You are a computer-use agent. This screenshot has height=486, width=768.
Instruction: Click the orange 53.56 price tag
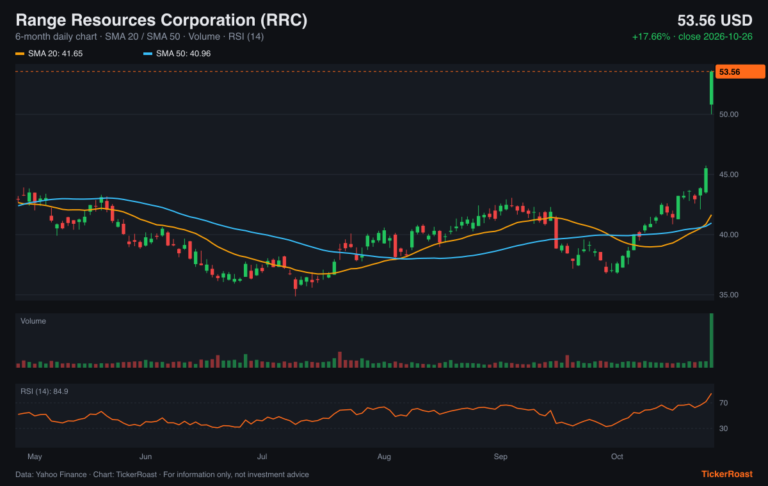click(740, 72)
